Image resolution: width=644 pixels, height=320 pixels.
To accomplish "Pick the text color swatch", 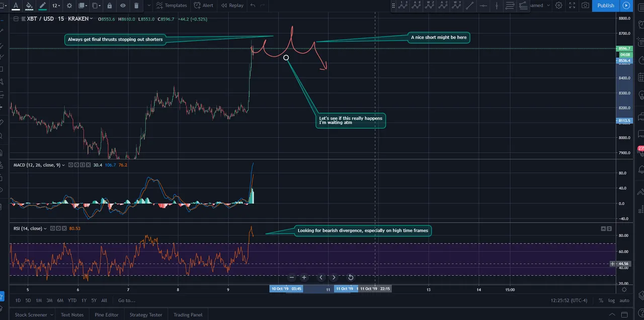I will point(16,6).
